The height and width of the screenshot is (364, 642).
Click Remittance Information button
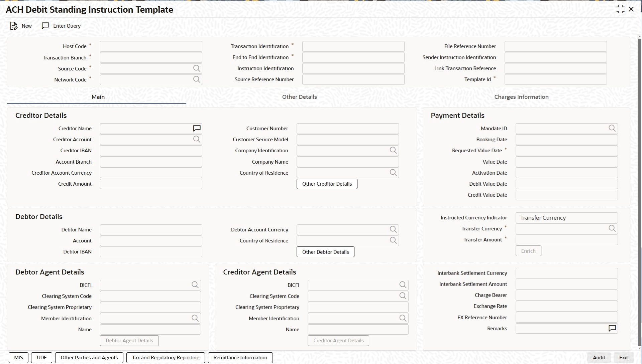pos(240,358)
